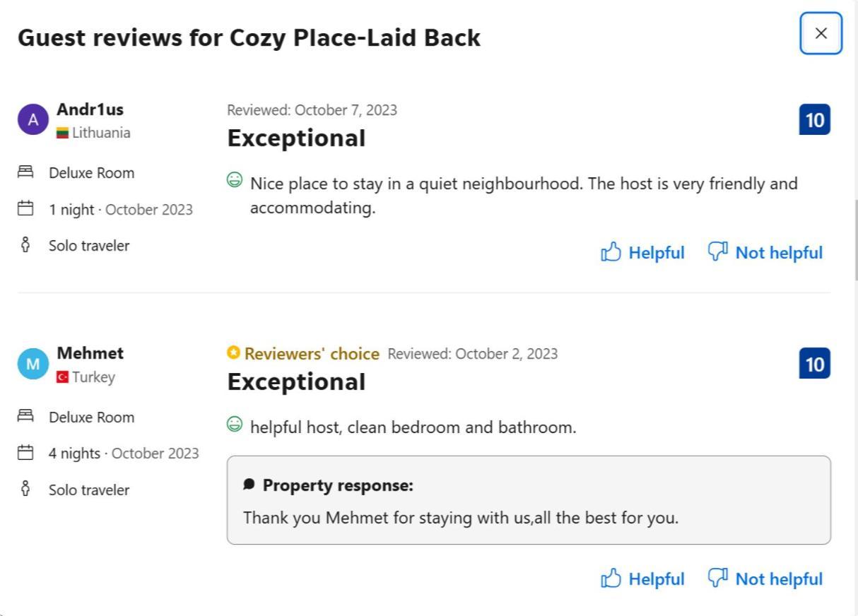This screenshot has height=616, width=858.
Task: Mark Andr1us's review as Not helpful
Action: pyautogui.click(x=765, y=252)
